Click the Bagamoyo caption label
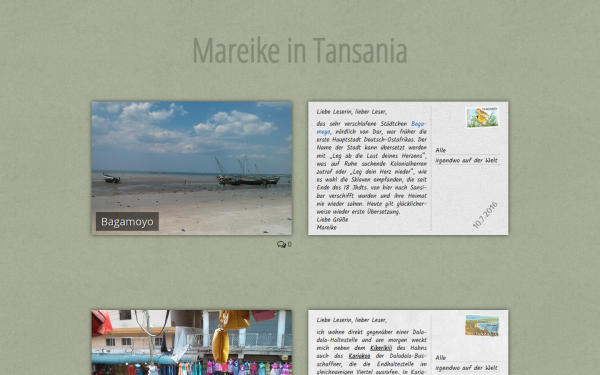 click(127, 222)
